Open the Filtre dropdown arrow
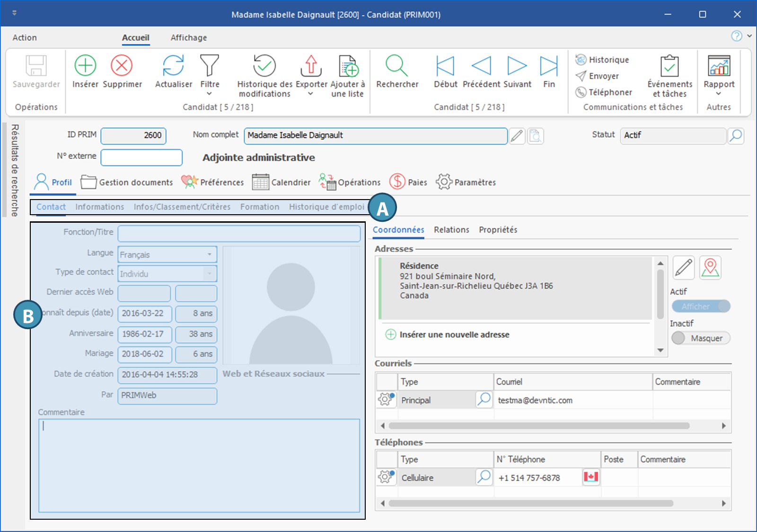The height and width of the screenshot is (532, 757). tap(210, 94)
